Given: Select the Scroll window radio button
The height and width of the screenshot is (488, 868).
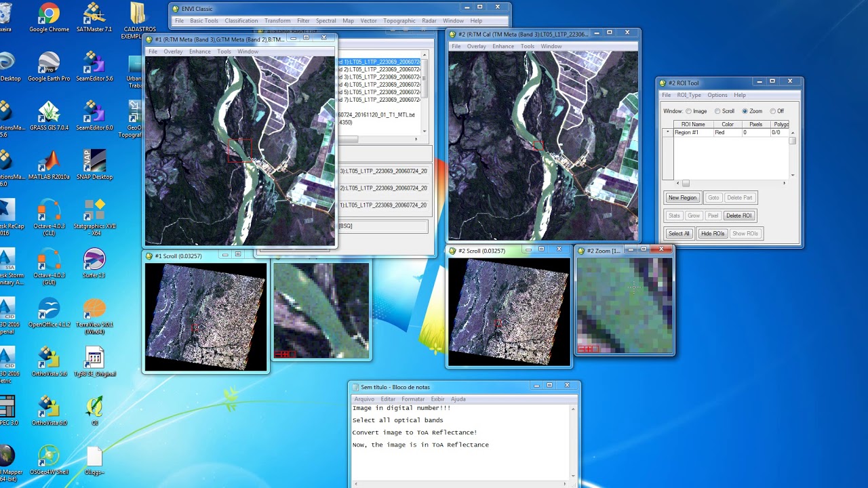Looking at the screenshot, I should coord(717,111).
